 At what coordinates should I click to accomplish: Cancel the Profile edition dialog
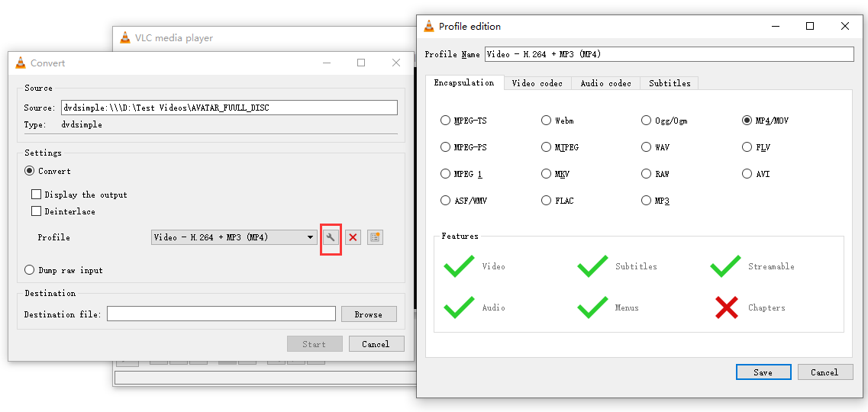pos(824,372)
